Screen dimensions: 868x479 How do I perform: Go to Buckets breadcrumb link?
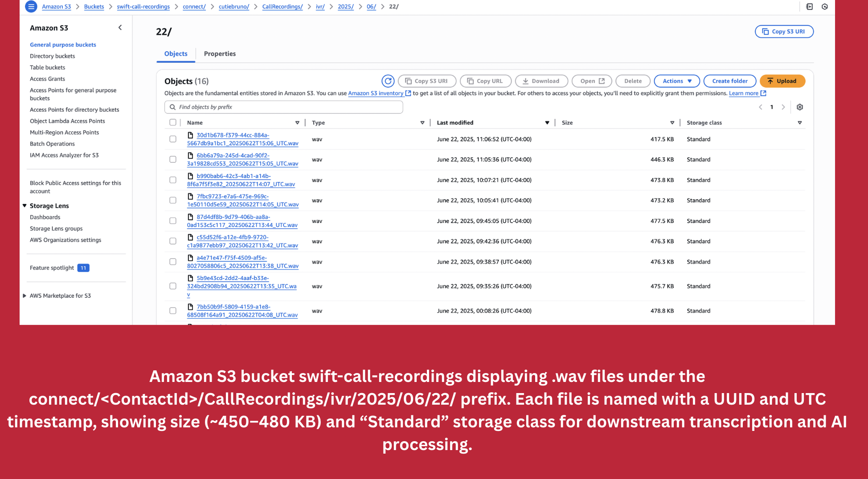point(94,7)
